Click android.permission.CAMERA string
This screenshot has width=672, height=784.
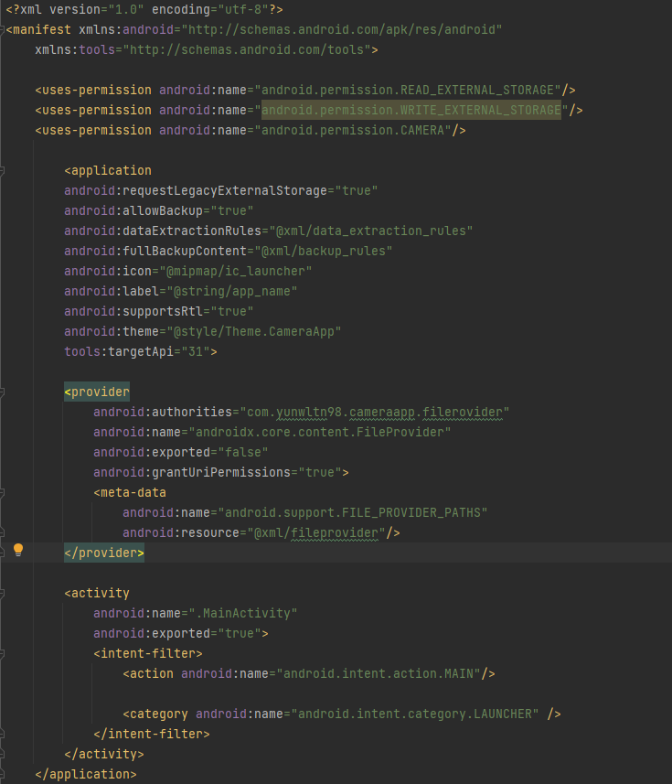coord(353,130)
